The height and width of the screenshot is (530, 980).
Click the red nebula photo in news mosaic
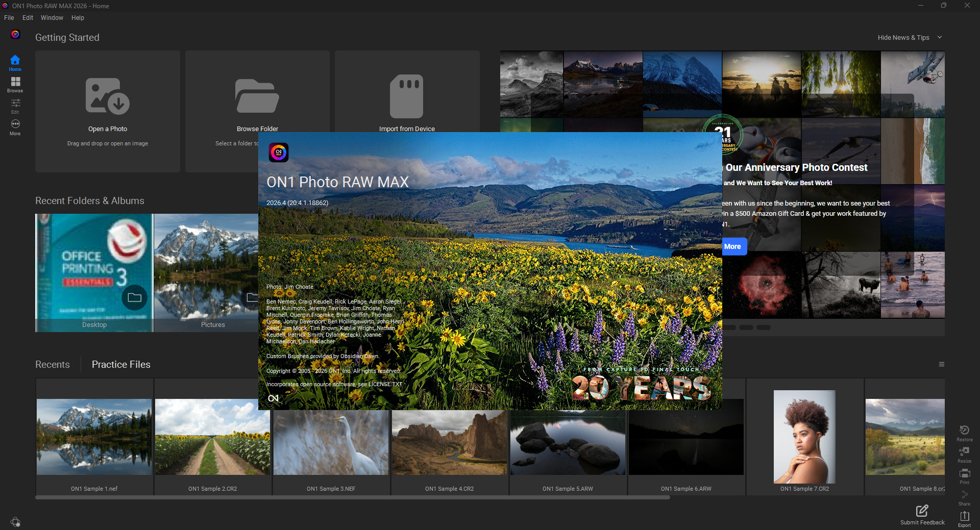point(762,285)
